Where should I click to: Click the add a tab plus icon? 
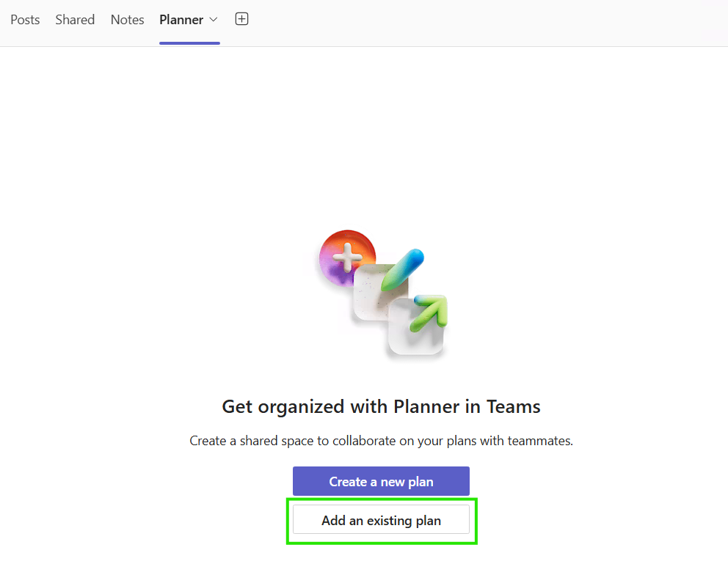[241, 19]
